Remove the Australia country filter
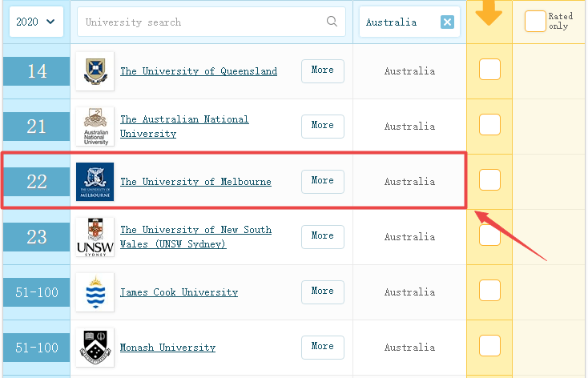 (x=447, y=22)
